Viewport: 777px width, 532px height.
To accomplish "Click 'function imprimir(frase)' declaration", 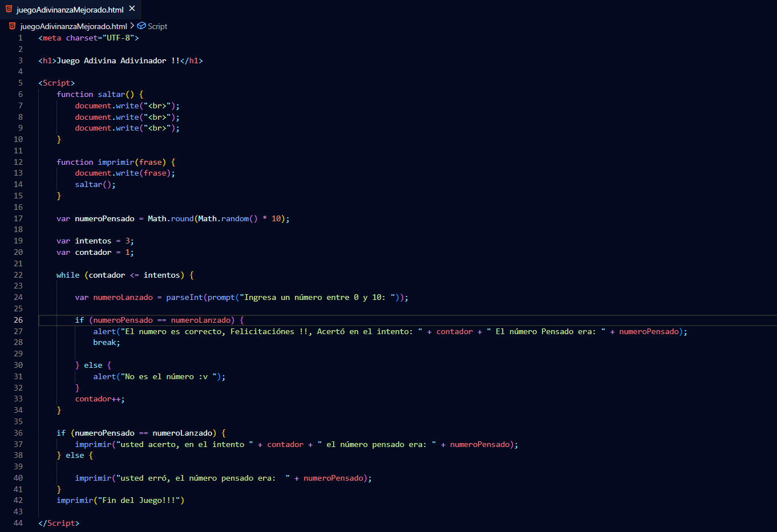I will click(111, 162).
